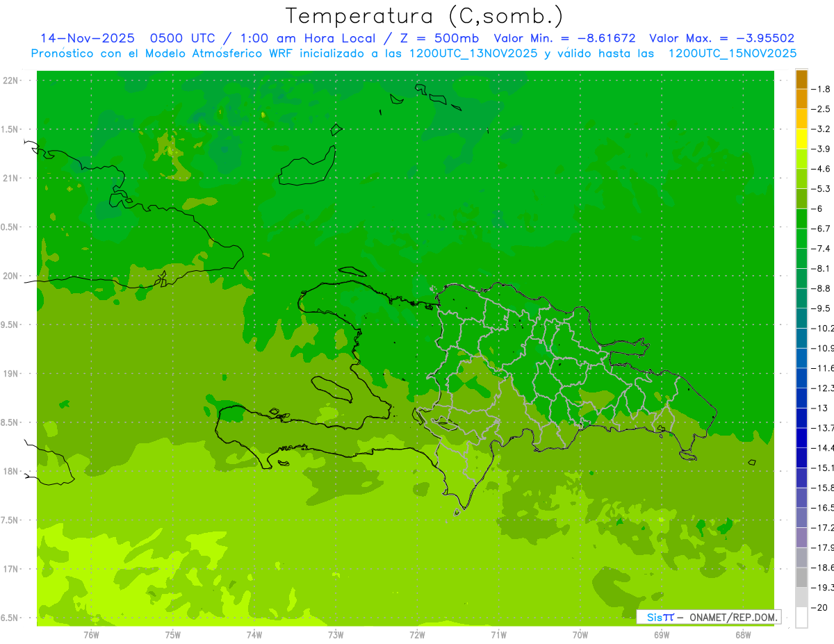Click the '-8.1' color scale value
The width and height of the screenshot is (834, 644).
point(821,268)
